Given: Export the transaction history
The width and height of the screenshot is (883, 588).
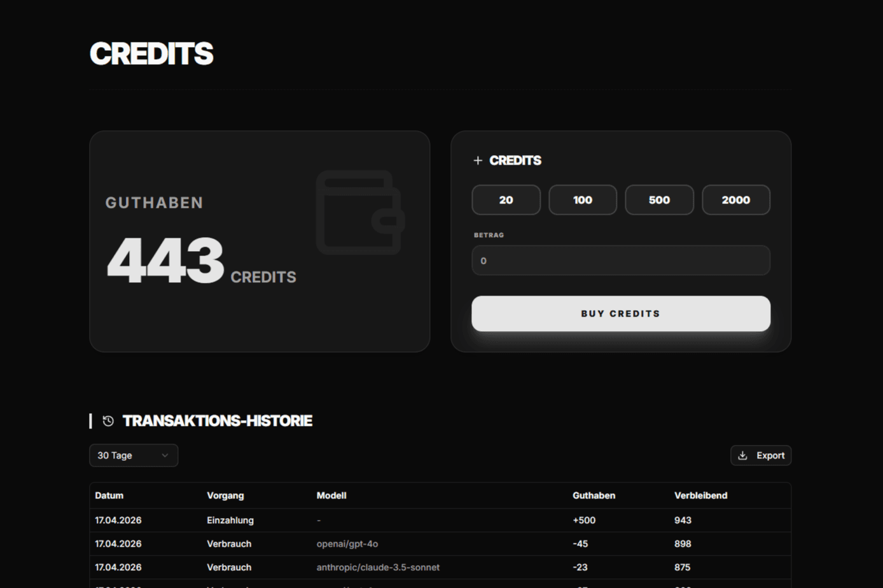Looking at the screenshot, I should click(761, 455).
